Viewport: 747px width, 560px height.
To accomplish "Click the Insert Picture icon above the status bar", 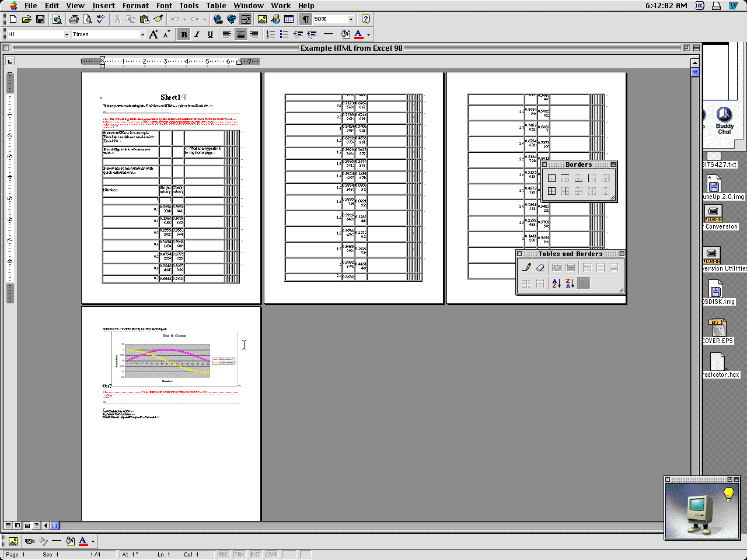I will coord(13,541).
